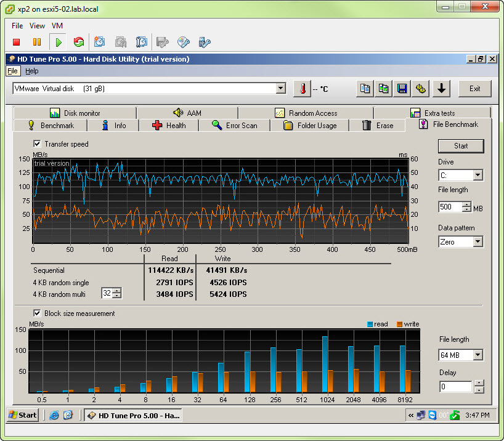Viewport: 504px width, 441px height.
Task: Open the VMware Virtual disk dropdown
Action: click(x=281, y=89)
